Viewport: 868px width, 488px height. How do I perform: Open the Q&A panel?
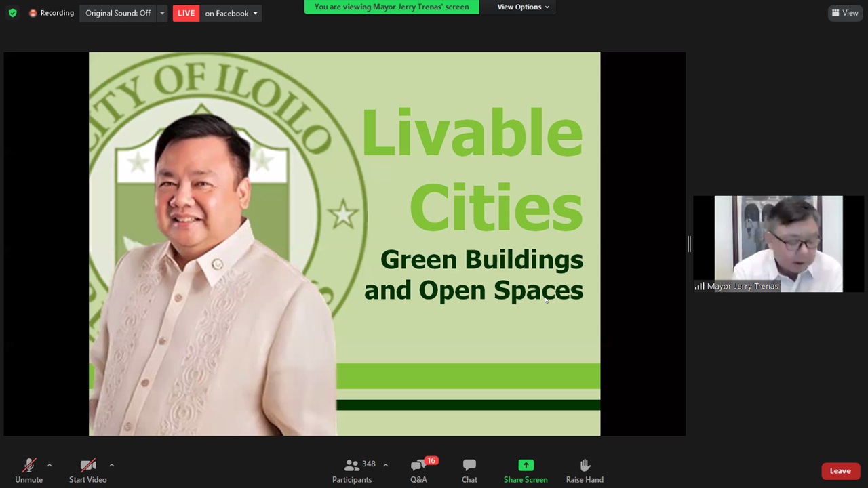click(418, 470)
